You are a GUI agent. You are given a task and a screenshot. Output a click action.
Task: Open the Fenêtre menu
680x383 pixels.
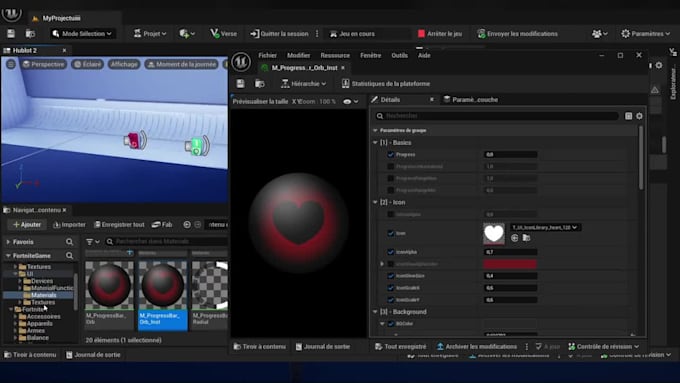[x=370, y=55]
